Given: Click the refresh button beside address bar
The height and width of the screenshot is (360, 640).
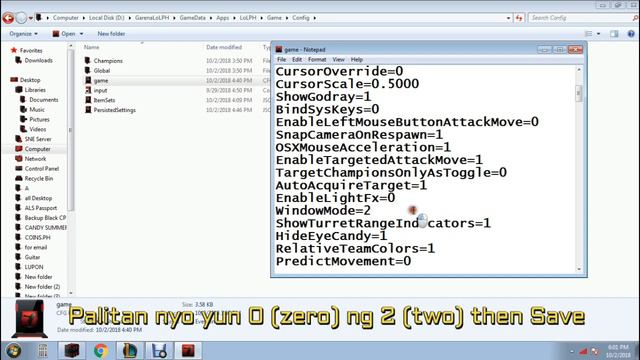Looking at the screenshot, I should pyautogui.click(x=519, y=18).
